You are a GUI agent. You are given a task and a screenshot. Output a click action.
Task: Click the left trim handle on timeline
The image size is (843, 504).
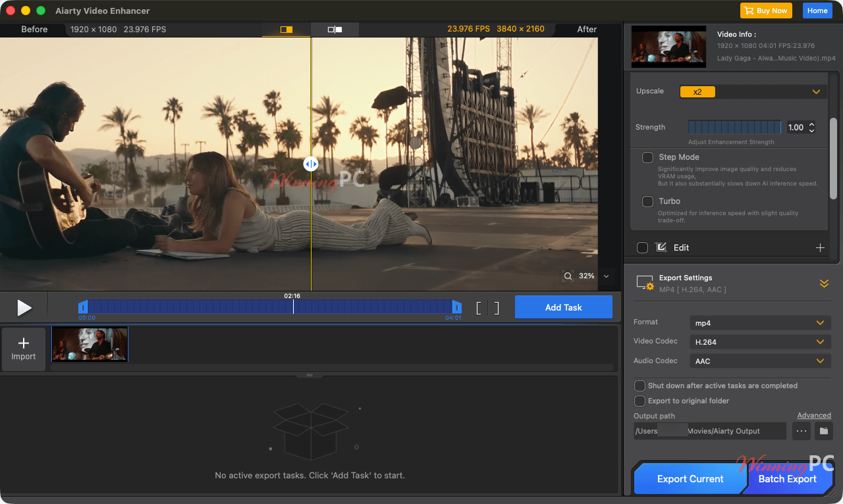coord(83,307)
